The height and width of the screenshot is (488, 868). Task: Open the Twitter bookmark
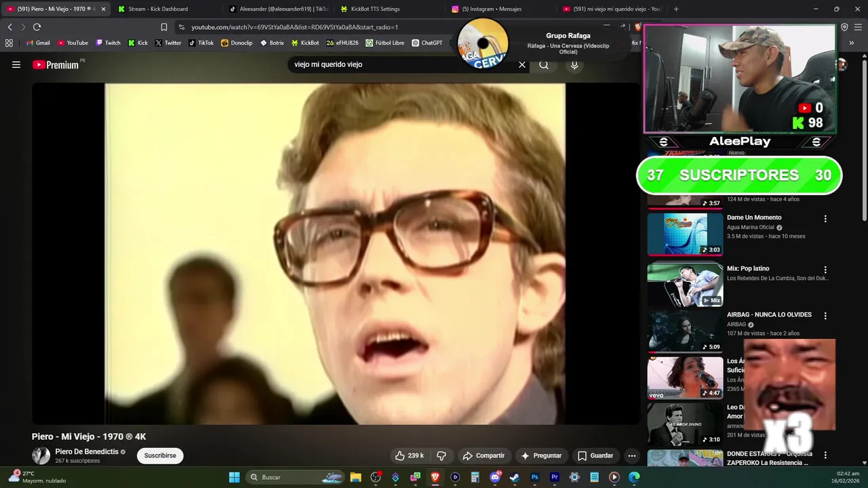168,43
